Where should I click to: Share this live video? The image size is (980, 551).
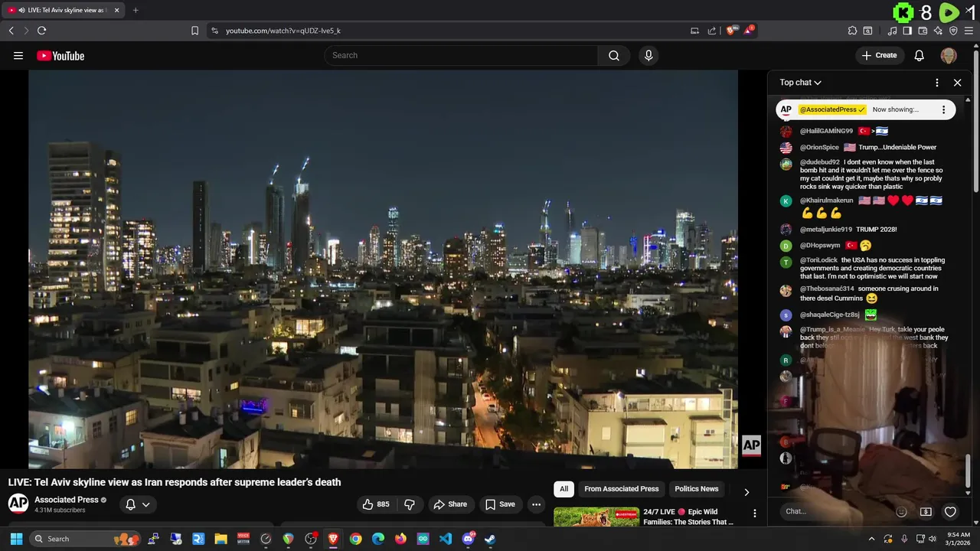pos(450,504)
